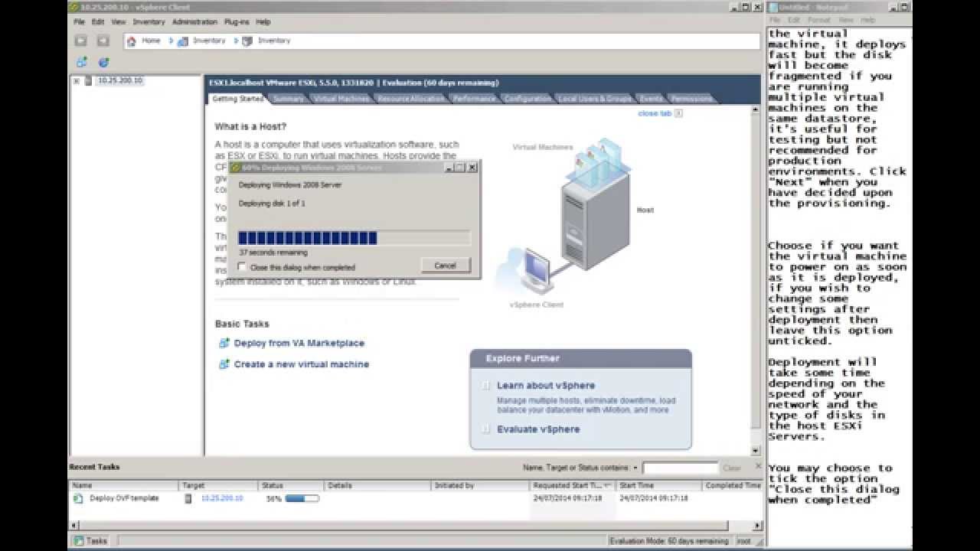
Task: Click the Notepad title bar icon
Action: (774, 7)
